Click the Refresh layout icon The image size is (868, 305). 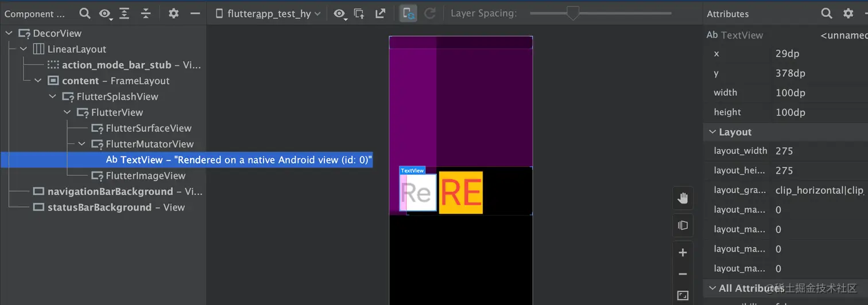[x=429, y=13]
